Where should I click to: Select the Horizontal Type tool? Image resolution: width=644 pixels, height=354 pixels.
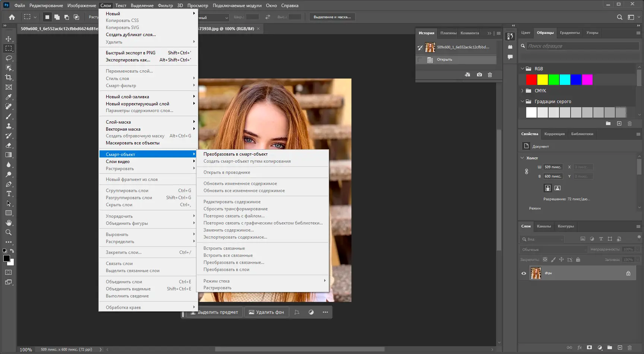pyautogui.click(x=9, y=194)
